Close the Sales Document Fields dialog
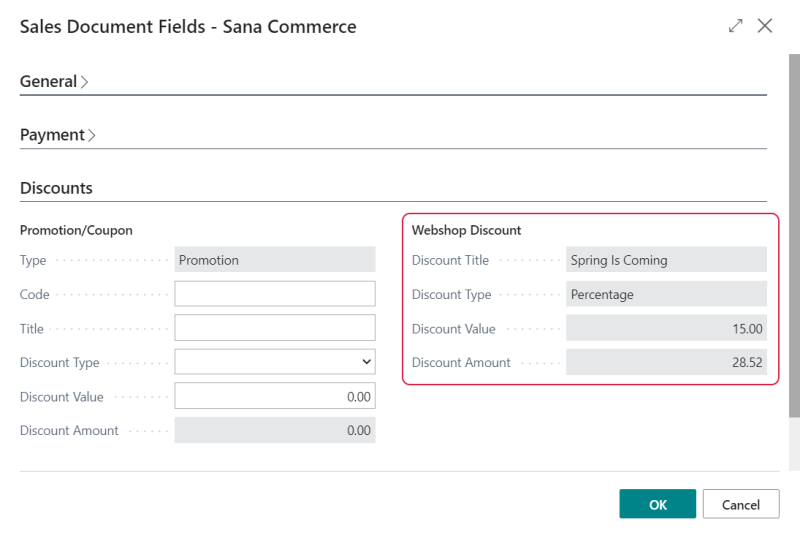The width and height of the screenshot is (800, 533). point(764,26)
